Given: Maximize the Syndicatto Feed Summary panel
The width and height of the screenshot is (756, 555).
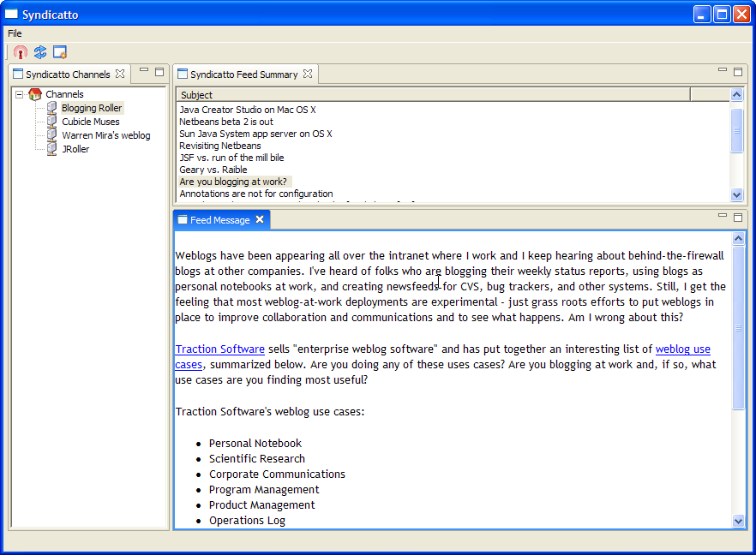Looking at the screenshot, I should coord(737,72).
